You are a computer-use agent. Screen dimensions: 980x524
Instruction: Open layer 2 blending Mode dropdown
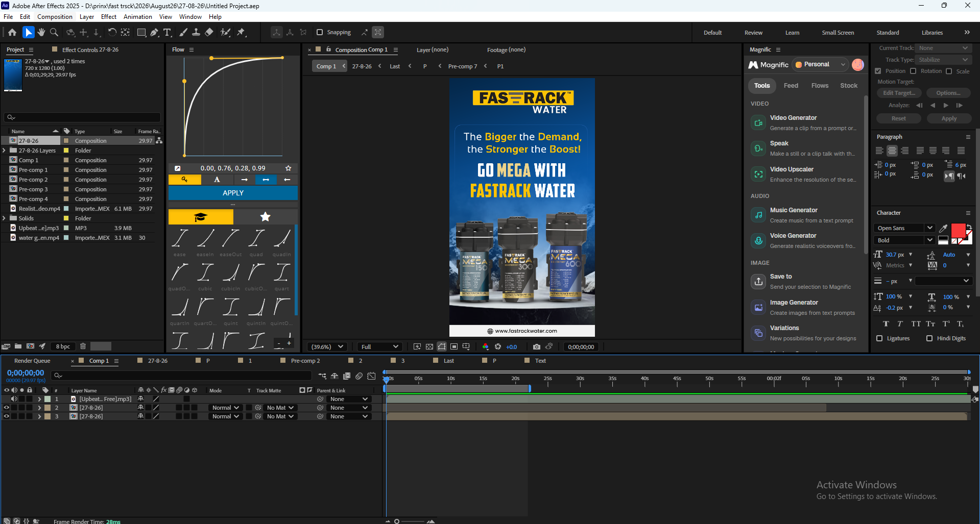coord(225,408)
